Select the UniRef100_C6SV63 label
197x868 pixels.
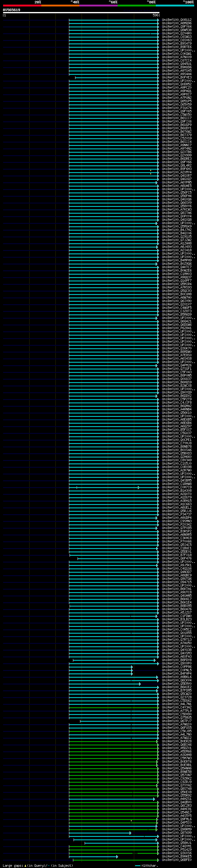click(x=177, y=40)
